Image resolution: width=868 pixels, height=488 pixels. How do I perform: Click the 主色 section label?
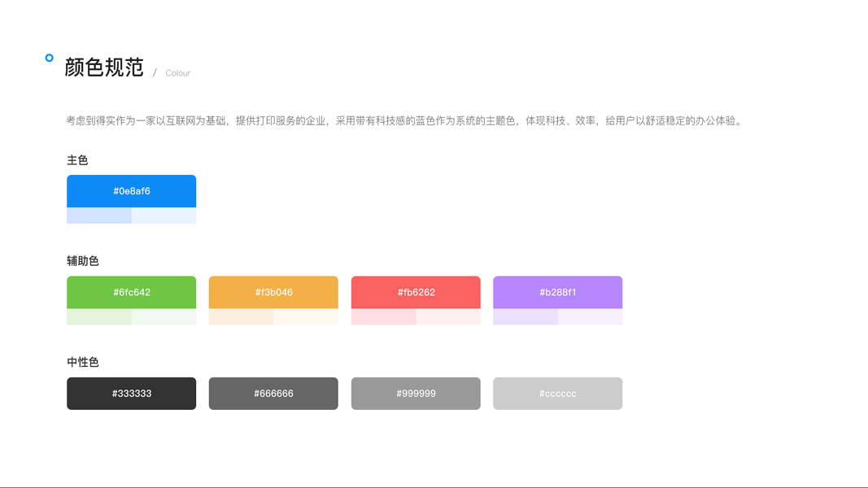click(x=77, y=160)
